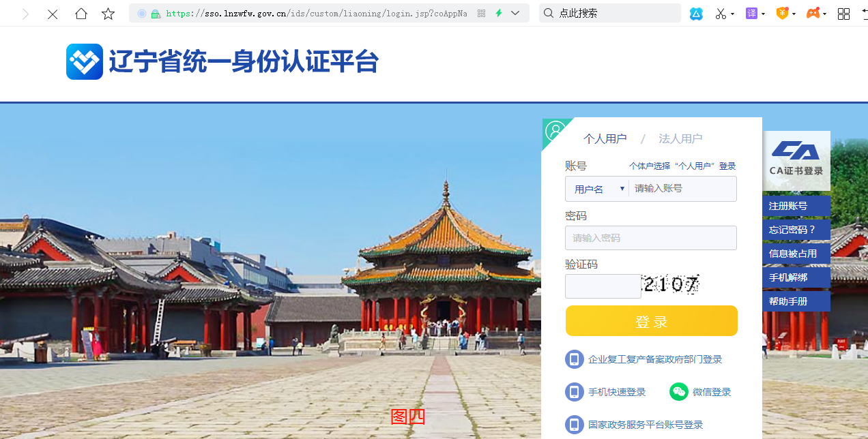Click the translate extension icon
Viewport: 868px width, 439px height.
pos(751,14)
